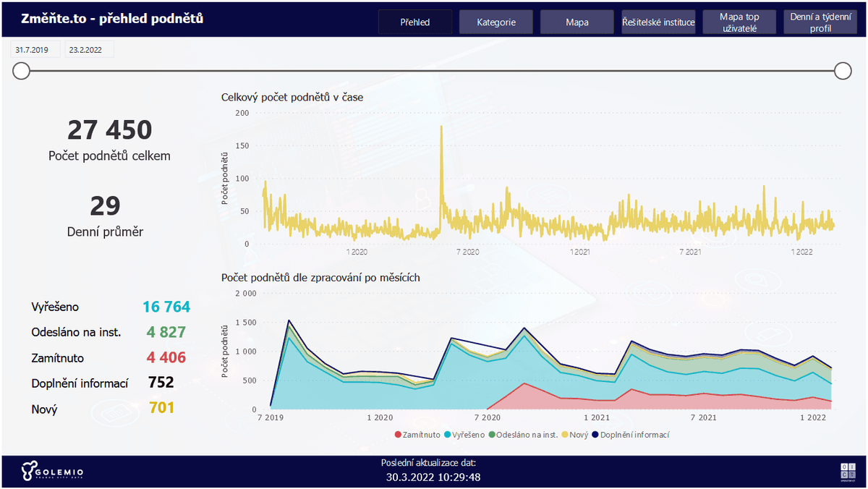868x489 pixels.
Task: Open the Přehled tab
Action: click(x=415, y=22)
